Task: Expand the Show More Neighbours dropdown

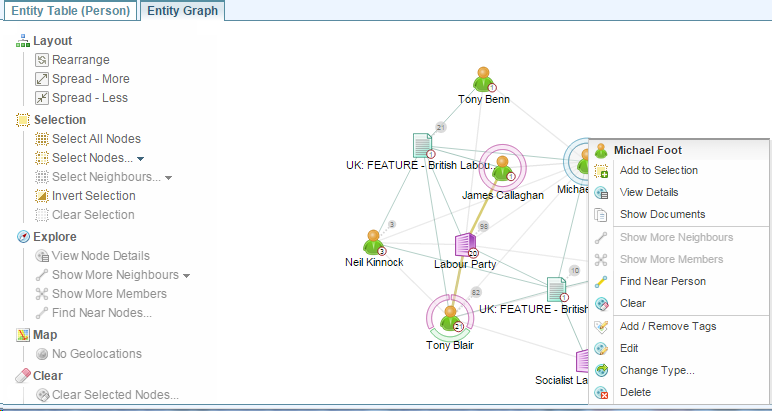Action: 187,275
